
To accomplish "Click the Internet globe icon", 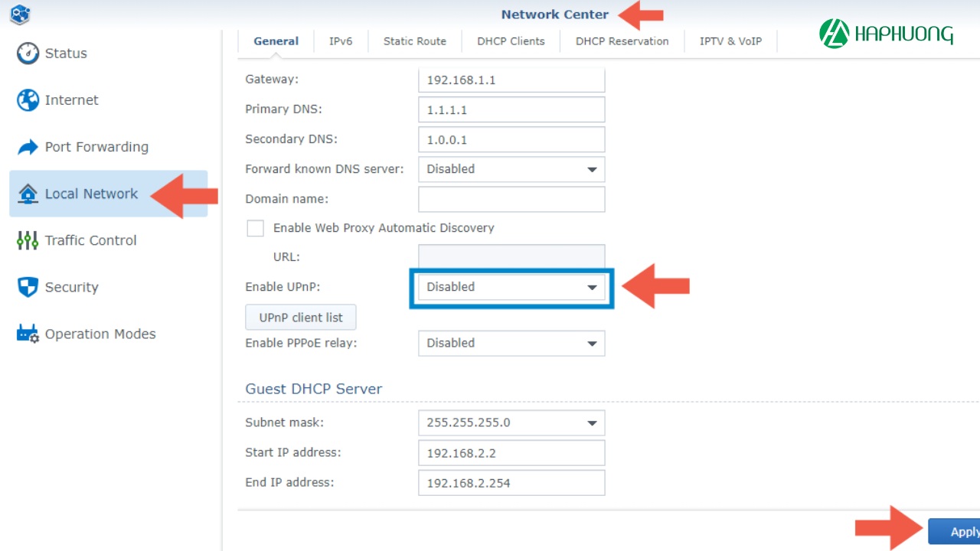I will pos(28,100).
